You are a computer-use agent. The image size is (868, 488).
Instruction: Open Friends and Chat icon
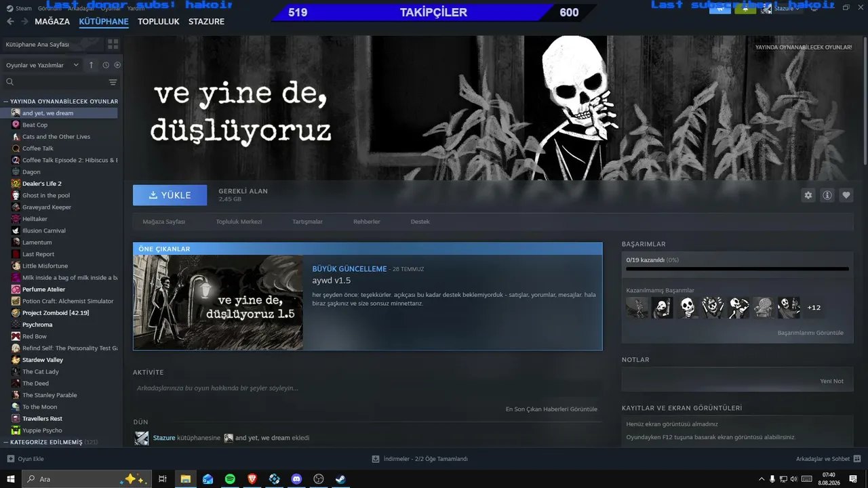[856, 459]
